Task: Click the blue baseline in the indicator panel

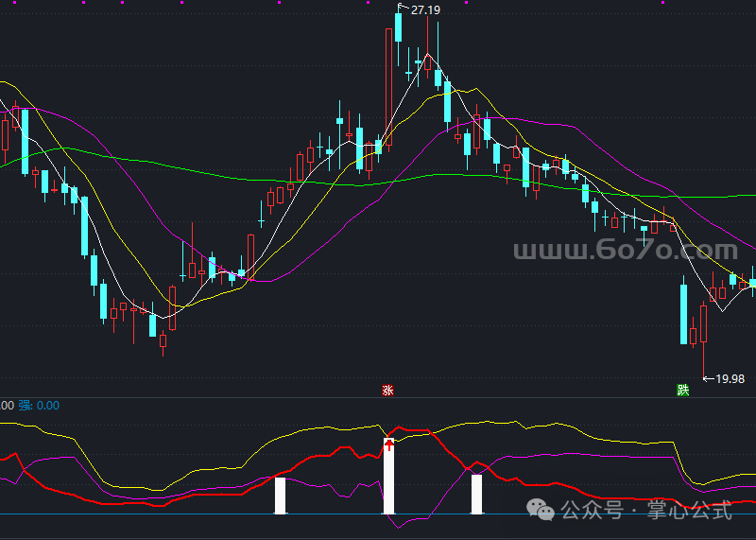Action: (x=189, y=514)
